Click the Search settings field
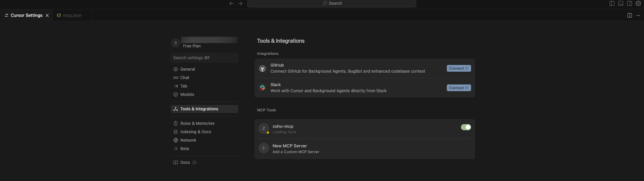The image size is (644, 181). pyautogui.click(x=204, y=58)
